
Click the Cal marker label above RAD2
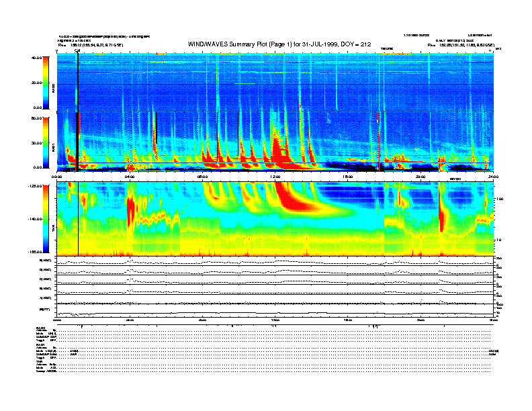coord(77,50)
